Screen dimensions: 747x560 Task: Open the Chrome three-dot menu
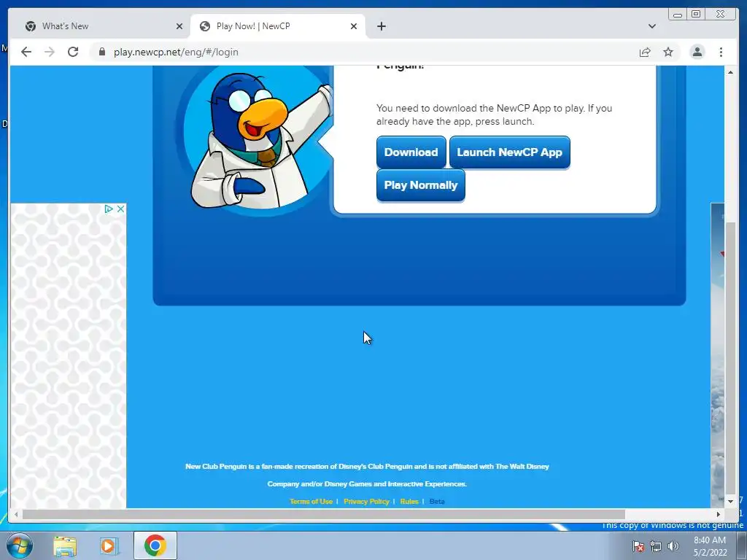click(x=721, y=52)
